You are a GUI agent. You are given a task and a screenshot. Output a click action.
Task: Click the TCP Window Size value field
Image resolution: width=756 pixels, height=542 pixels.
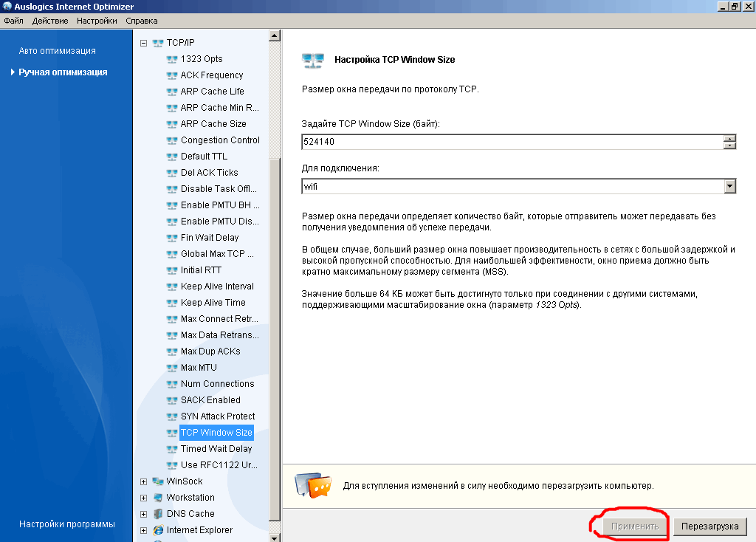pos(509,142)
